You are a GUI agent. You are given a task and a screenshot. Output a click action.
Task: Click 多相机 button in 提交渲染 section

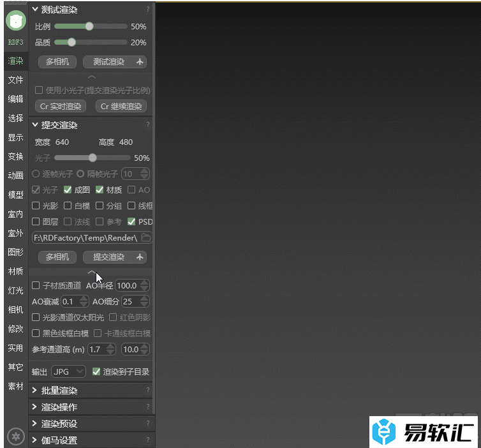[x=57, y=257]
